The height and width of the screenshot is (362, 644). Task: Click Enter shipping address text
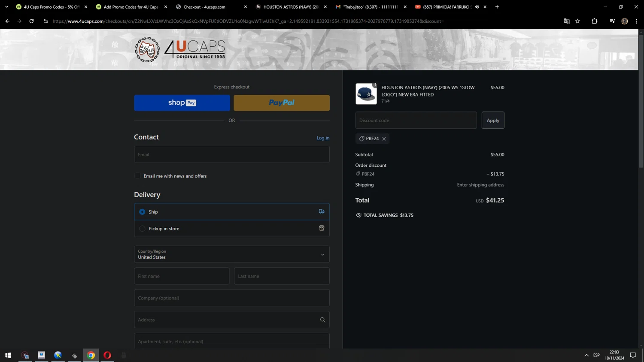click(480, 185)
